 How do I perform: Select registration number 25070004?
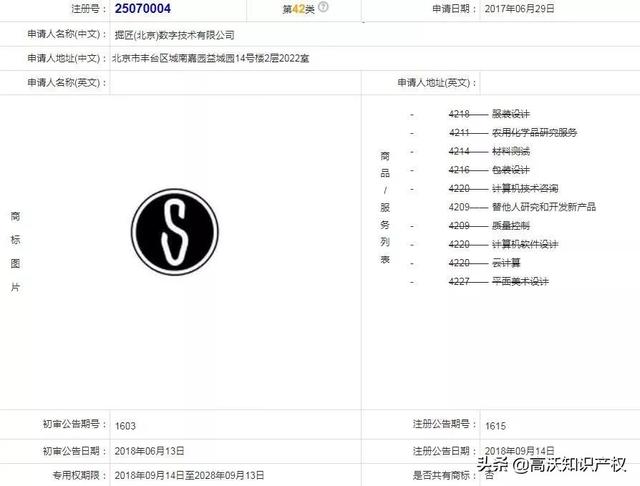142,9
